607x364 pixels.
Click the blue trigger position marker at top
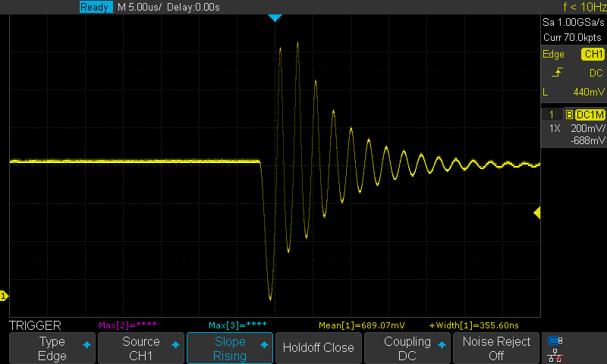(x=275, y=17)
